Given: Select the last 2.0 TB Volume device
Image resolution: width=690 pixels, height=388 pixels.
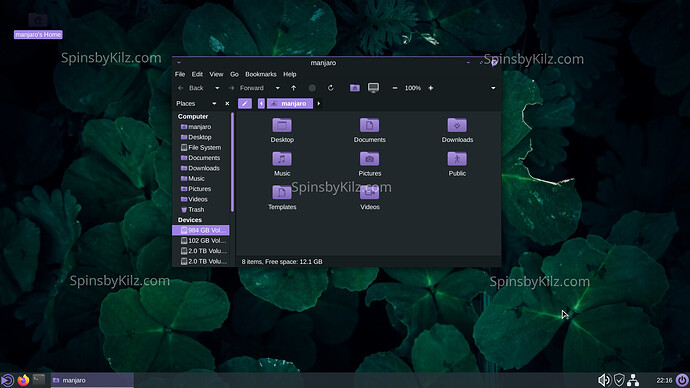Looking at the screenshot, I should (x=201, y=261).
